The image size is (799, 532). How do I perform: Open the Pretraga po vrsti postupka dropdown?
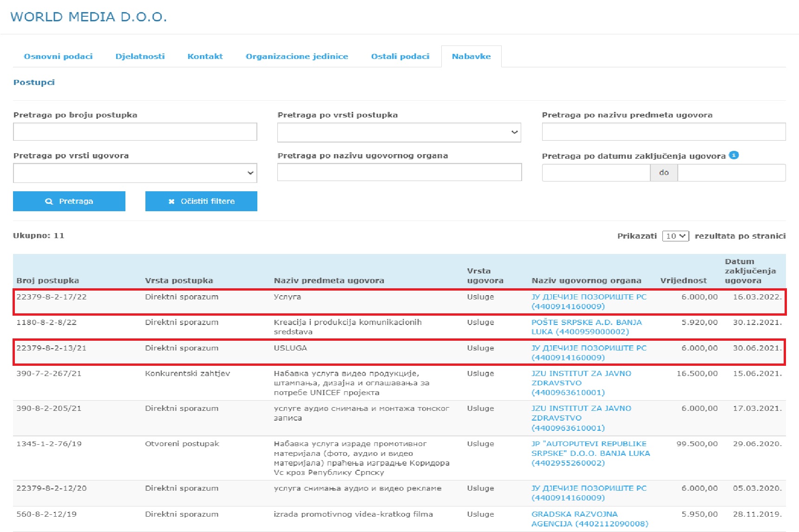click(x=399, y=132)
